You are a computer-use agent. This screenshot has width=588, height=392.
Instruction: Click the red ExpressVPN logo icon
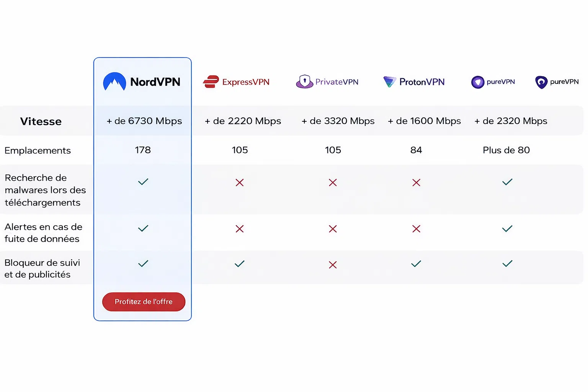click(x=211, y=82)
